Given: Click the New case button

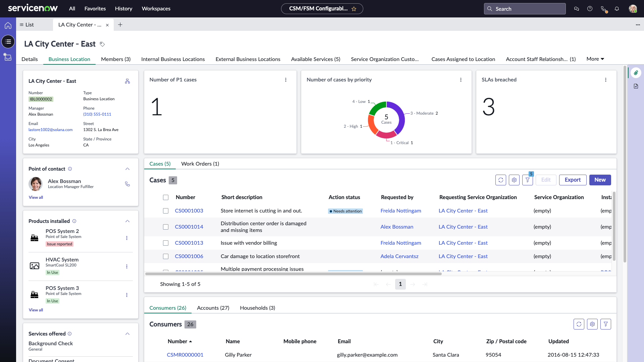Looking at the screenshot, I should tap(600, 180).
